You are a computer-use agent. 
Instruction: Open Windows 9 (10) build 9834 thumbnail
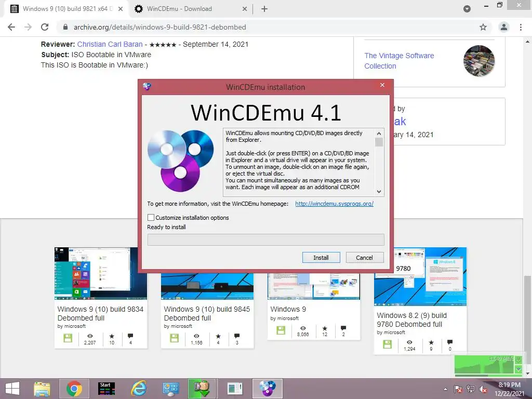(101, 273)
